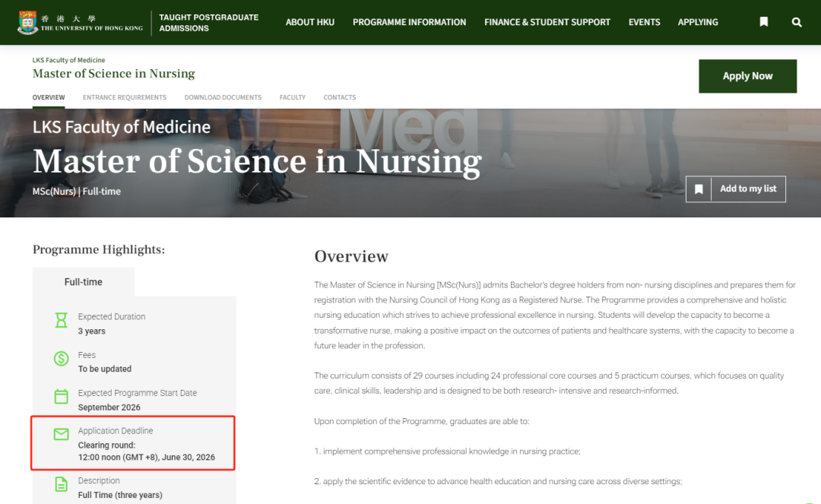Click the Programme Highlights heading
821x504 pixels.
98,249
